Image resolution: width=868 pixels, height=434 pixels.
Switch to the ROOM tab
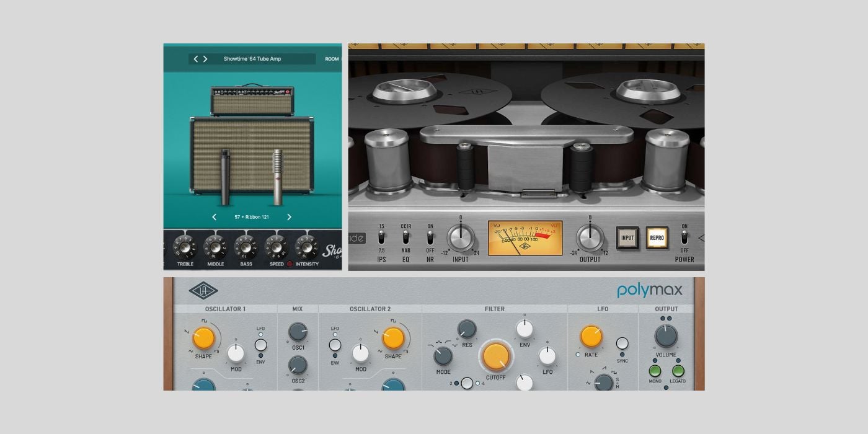pyautogui.click(x=332, y=58)
